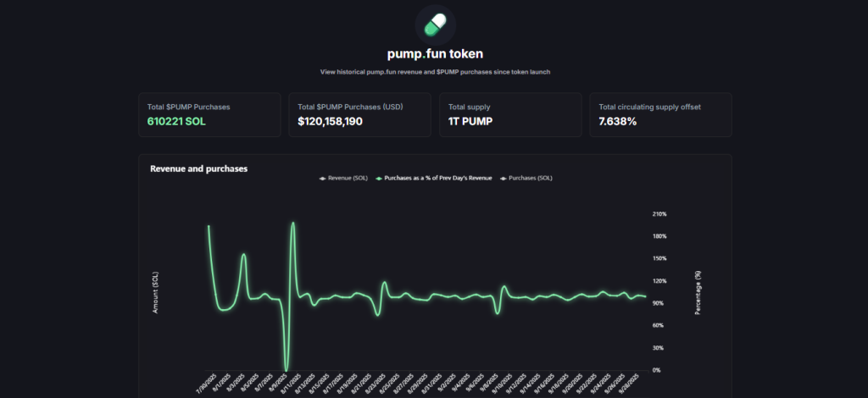Click the pump.fun token heading
This screenshot has width=868, height=398.
click(x=435, y=54)
